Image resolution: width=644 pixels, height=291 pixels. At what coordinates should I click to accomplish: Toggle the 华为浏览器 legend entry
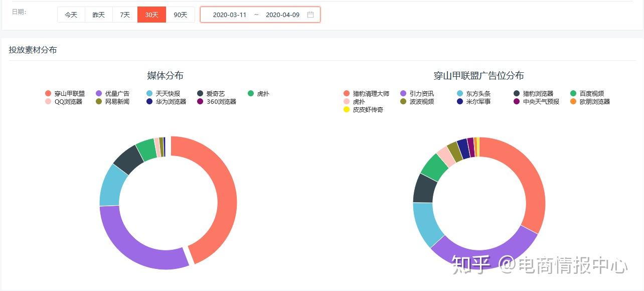166,101
